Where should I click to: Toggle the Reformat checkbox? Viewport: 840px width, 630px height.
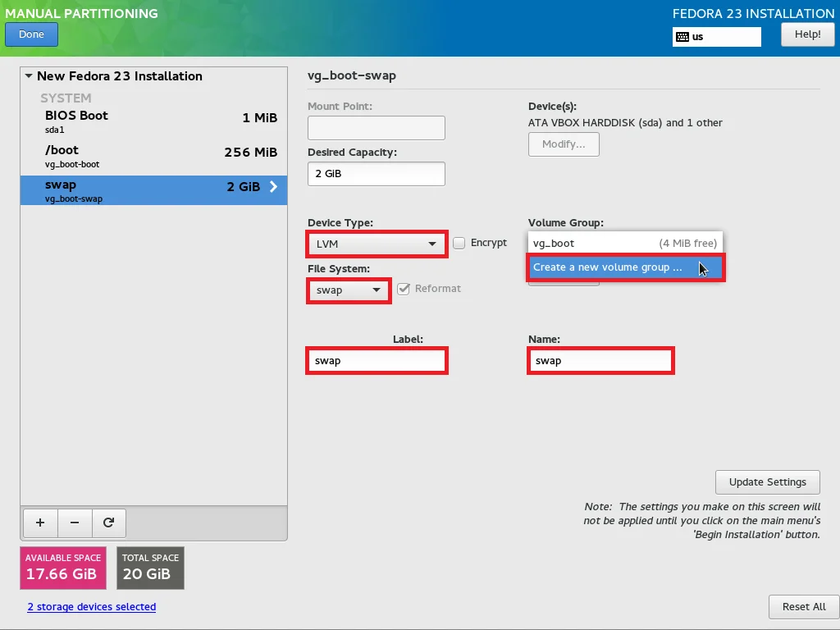click(404, 289)
